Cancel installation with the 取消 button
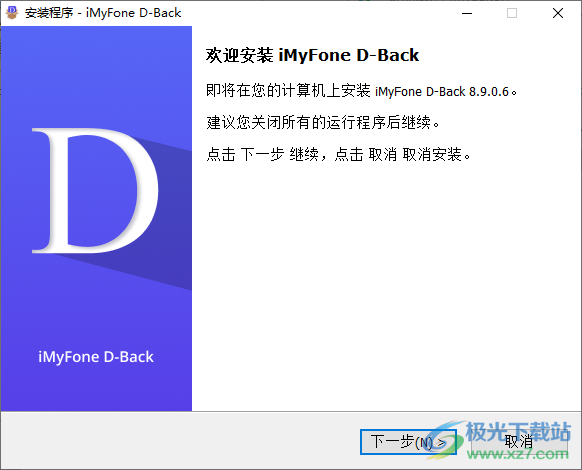 [519, 442]
